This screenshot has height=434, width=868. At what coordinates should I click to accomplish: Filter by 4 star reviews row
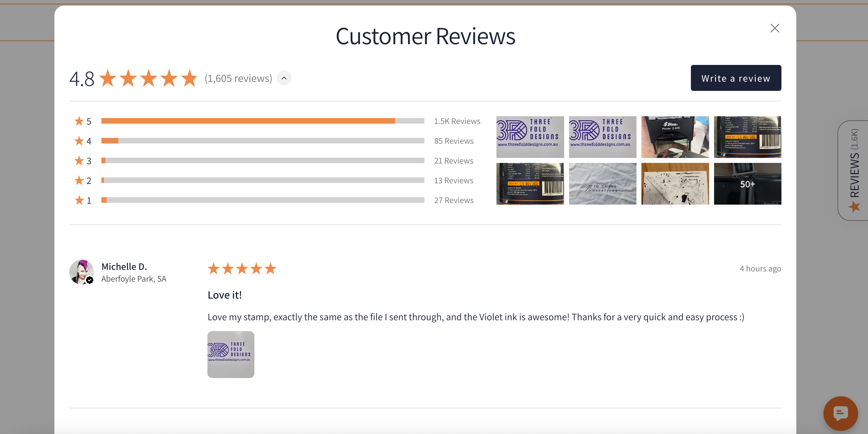click(262, 141)
